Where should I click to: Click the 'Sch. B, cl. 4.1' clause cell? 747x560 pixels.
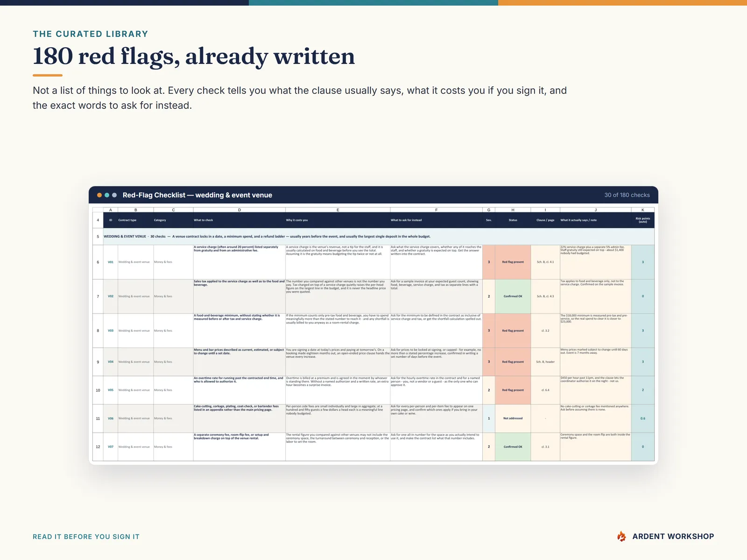click(545, 262)
